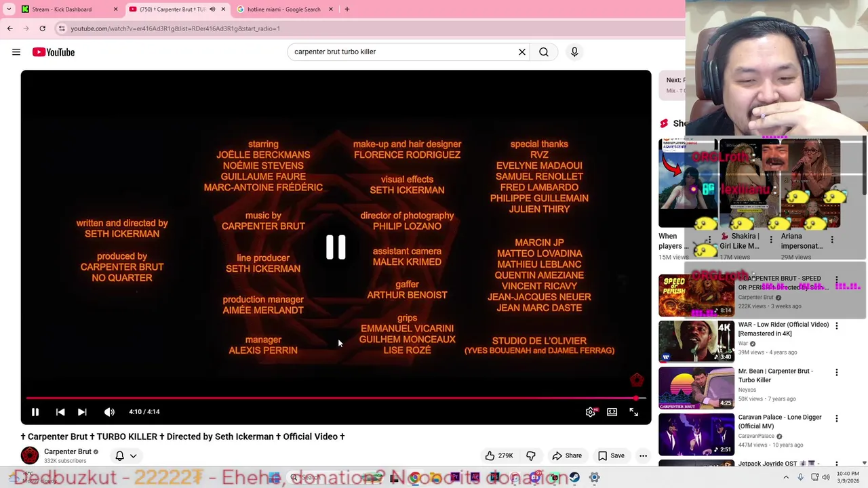The image size is (868, 488).
Task: Open Carpenter Brut channel name link
Action: click(67, 452)
